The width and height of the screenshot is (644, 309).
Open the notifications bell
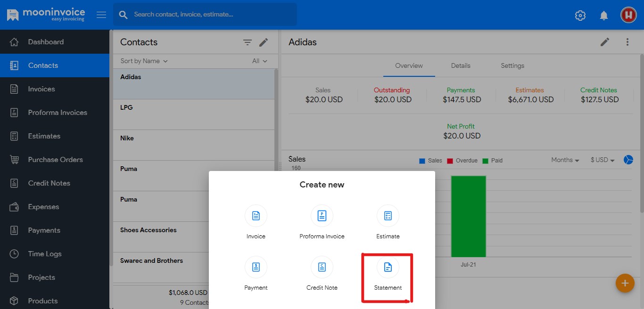point(604,15)
